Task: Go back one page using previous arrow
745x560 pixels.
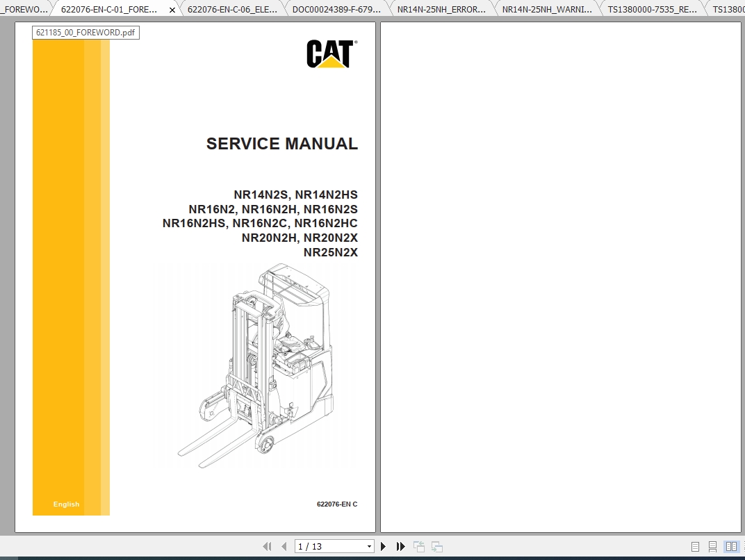Action: [x=284, y=546]
